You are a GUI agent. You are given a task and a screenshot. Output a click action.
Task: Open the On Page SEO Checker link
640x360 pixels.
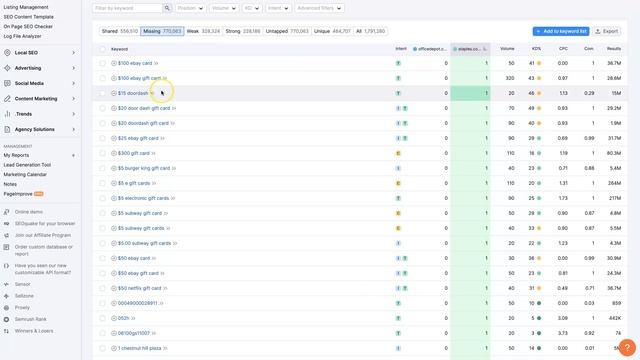click(x=28, y=27)
